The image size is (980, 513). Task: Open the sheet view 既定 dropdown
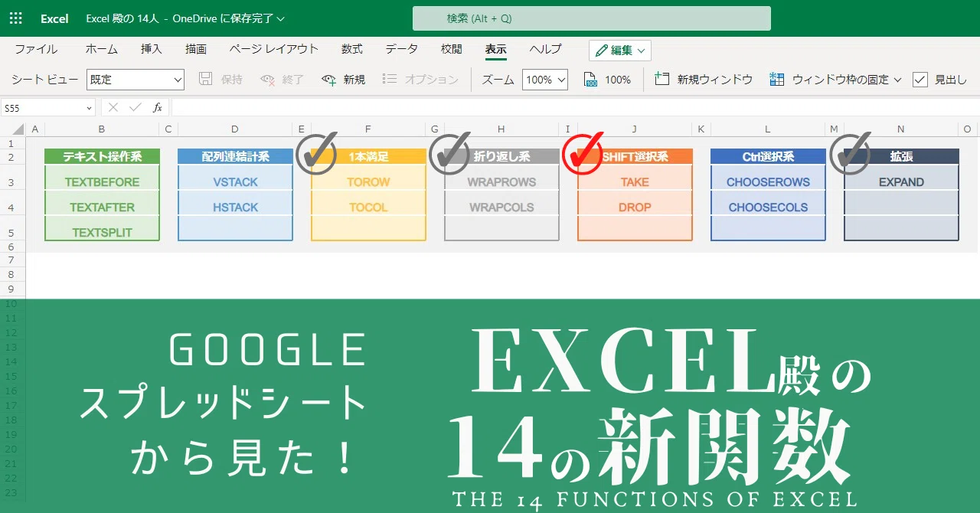(136, 80)
